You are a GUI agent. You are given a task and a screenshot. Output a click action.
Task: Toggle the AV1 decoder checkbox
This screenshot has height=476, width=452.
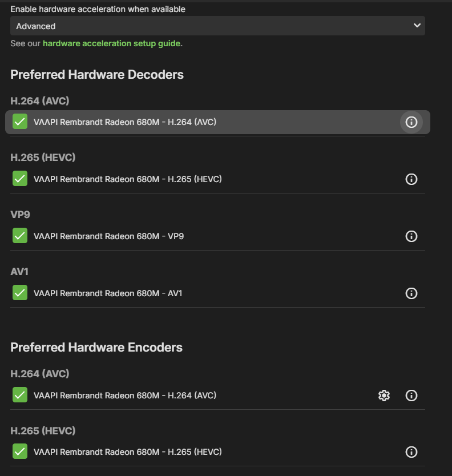[x=20, y=293]
